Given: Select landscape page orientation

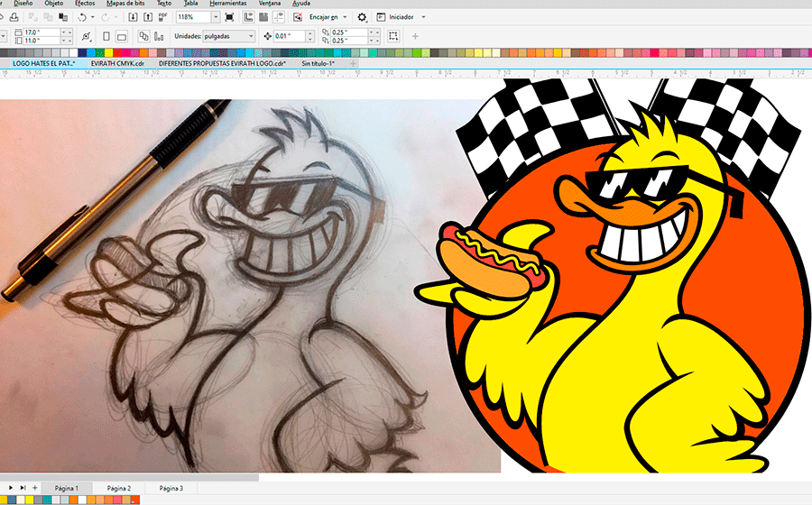Looking at the screenshot, I should click(x=123, y=36).
